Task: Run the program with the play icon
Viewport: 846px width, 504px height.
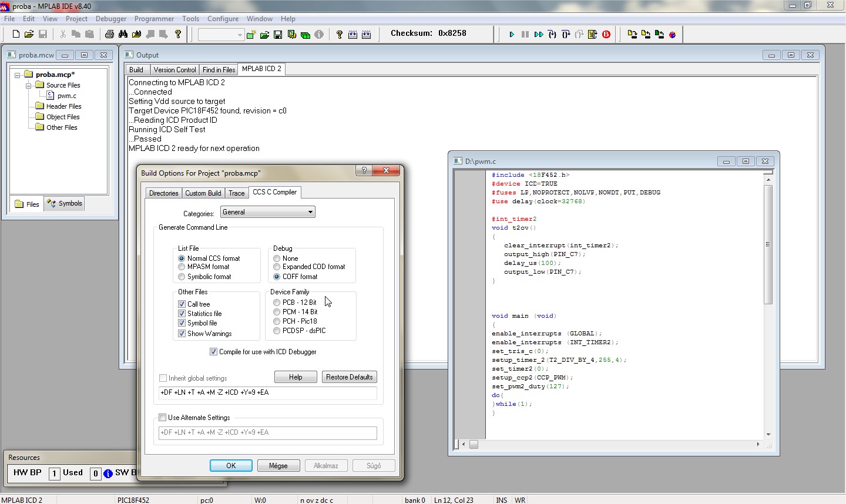Action: (512, 35)
